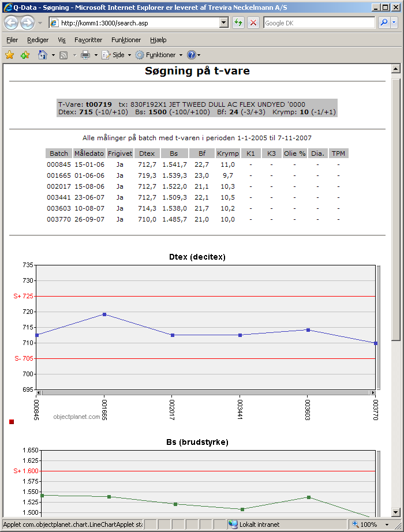The image size is (404, 532).
Task: Click the page scrollbar down arrow
Action: (x=395, y=512)
